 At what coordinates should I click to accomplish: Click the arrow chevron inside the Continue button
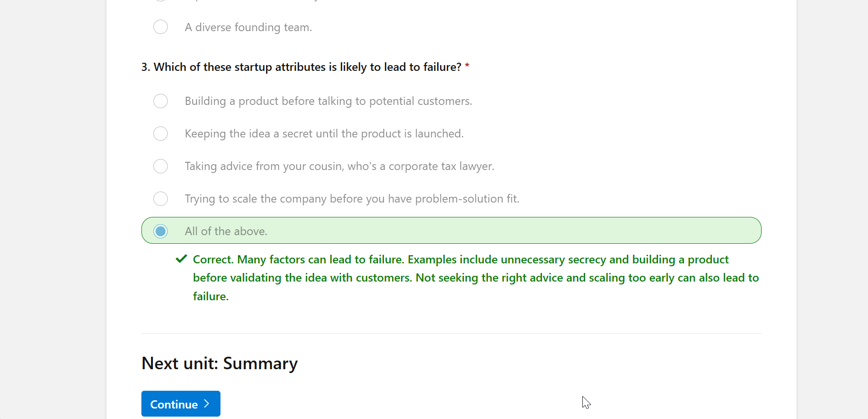(207, 404)
